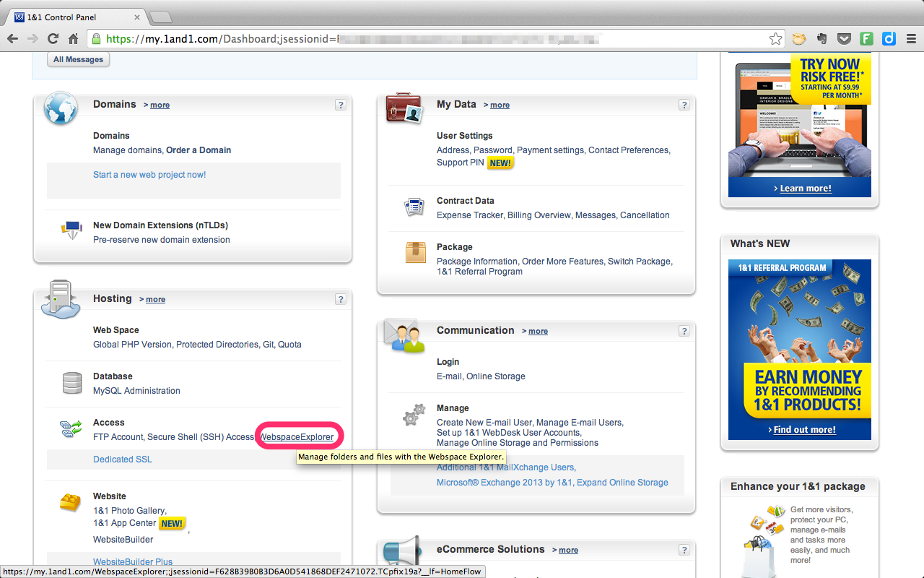Image resolution: width=924 pixels, height=578 pixels.
Task: Click the Contract Data documents icon
Action: click(x=414, y=207)
